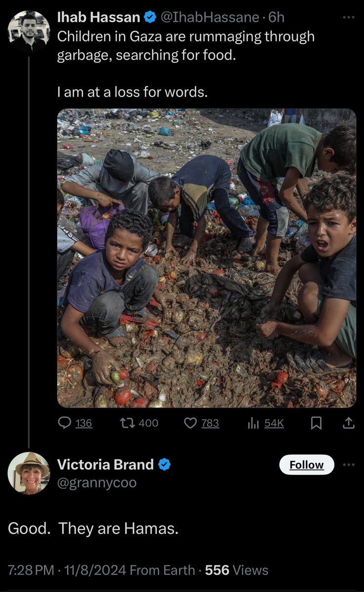Click verified badge beside Ihab Hassan's name
Screen dimensions: 364x592
click(150, 18)
